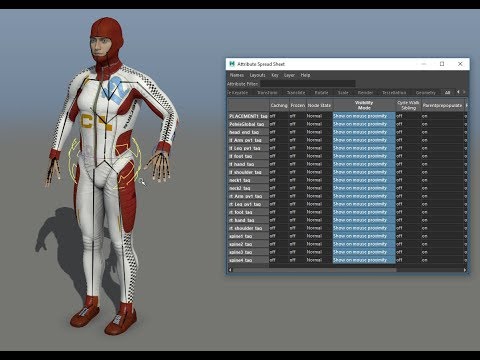The width and height of the screenshot is (480, 360).
Task: Open Node State value for head_end_tag
Action: coord(319,132)
